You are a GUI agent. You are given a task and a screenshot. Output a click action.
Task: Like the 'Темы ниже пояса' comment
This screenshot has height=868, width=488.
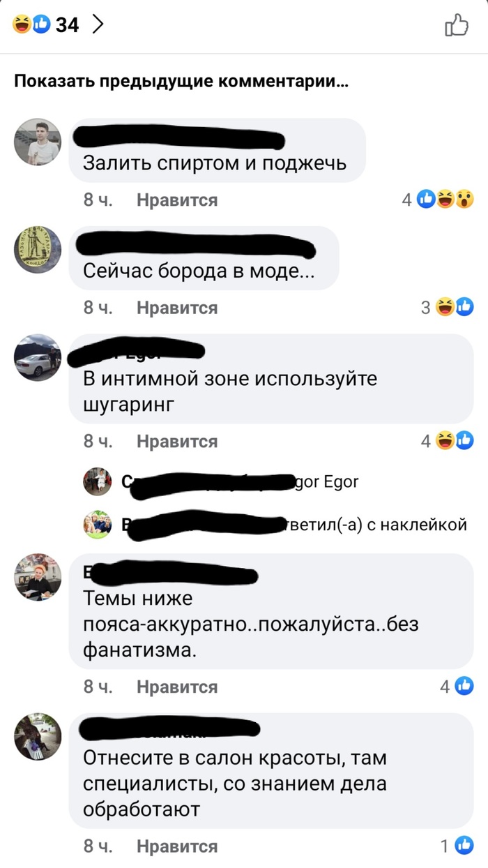click(177, 687)
